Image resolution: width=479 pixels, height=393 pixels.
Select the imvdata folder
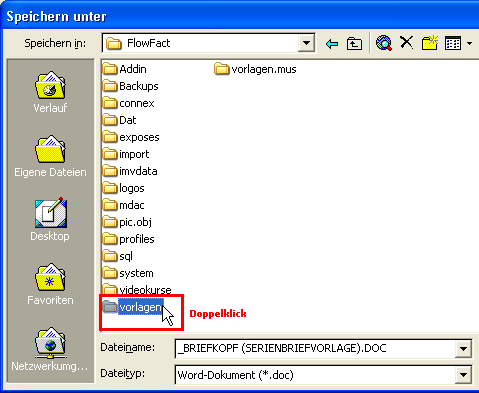pyautogui.click(x=130, y=171)
